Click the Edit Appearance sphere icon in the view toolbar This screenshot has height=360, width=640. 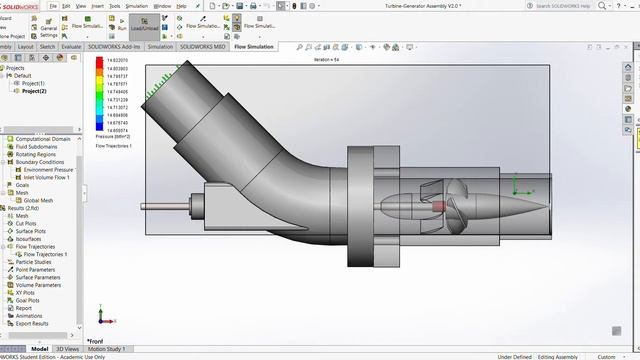(387, 47)
